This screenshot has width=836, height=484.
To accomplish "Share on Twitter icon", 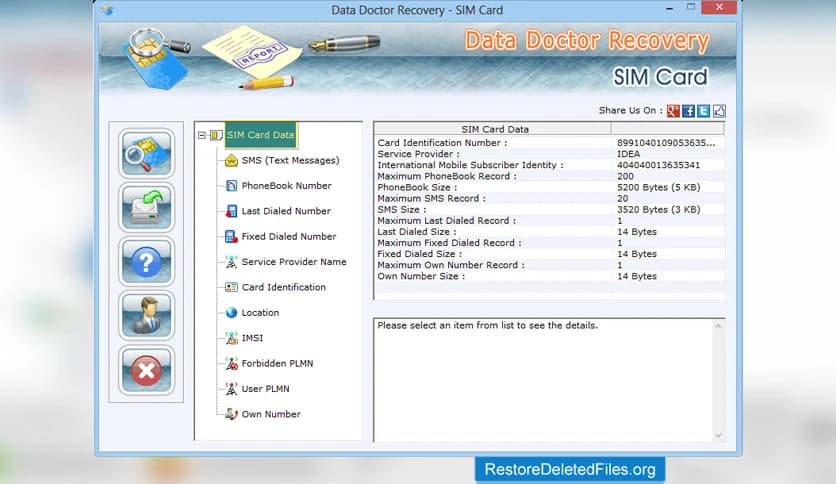I will tap(704, 111).
